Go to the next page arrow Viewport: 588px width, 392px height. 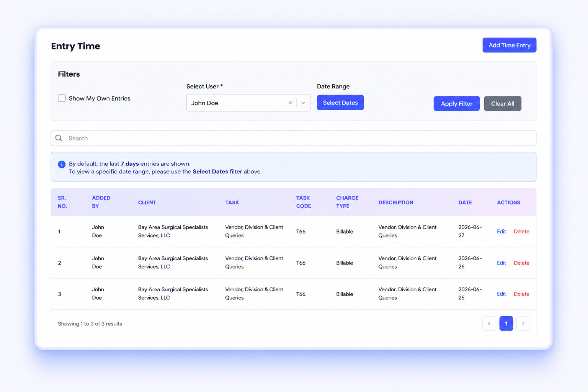tap(523, 323)
